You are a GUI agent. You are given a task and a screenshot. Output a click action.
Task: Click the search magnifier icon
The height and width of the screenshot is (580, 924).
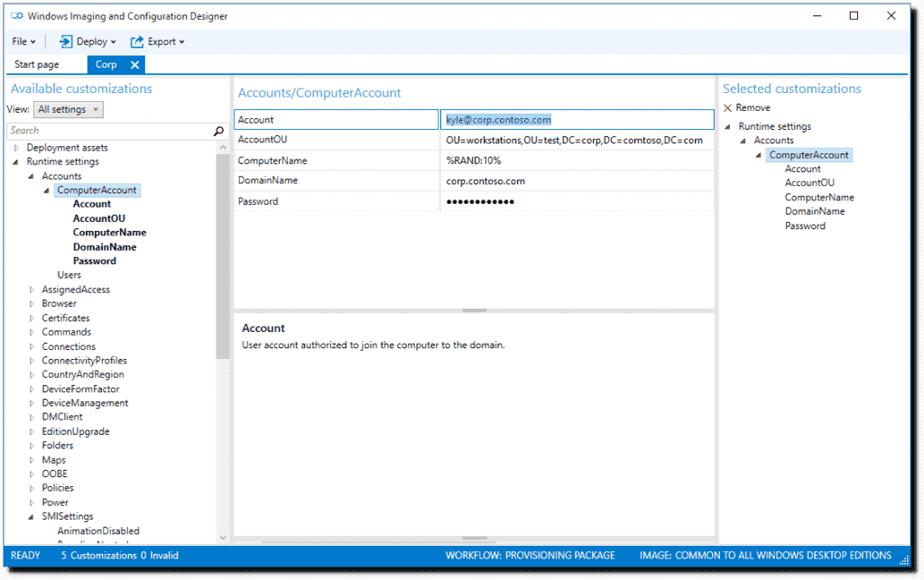(x=218, y=131)
